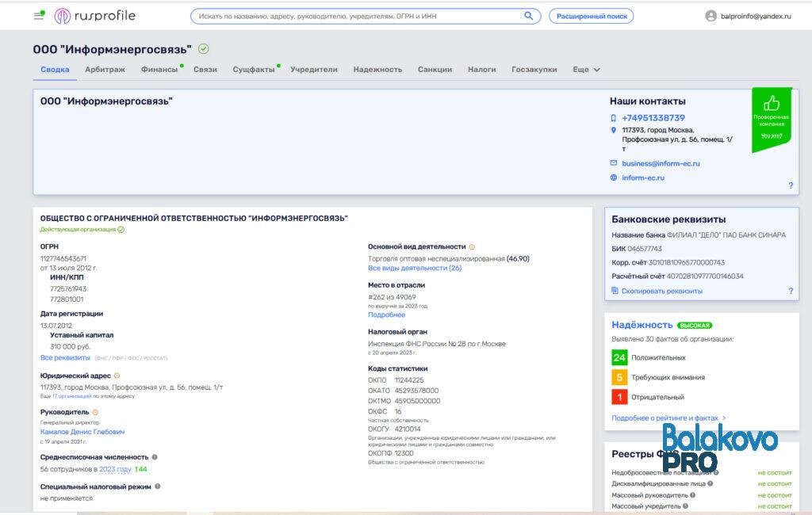Viewport: 812px width, 515px height.
Task: Open user account avatar icon
Action: (710, 16)
